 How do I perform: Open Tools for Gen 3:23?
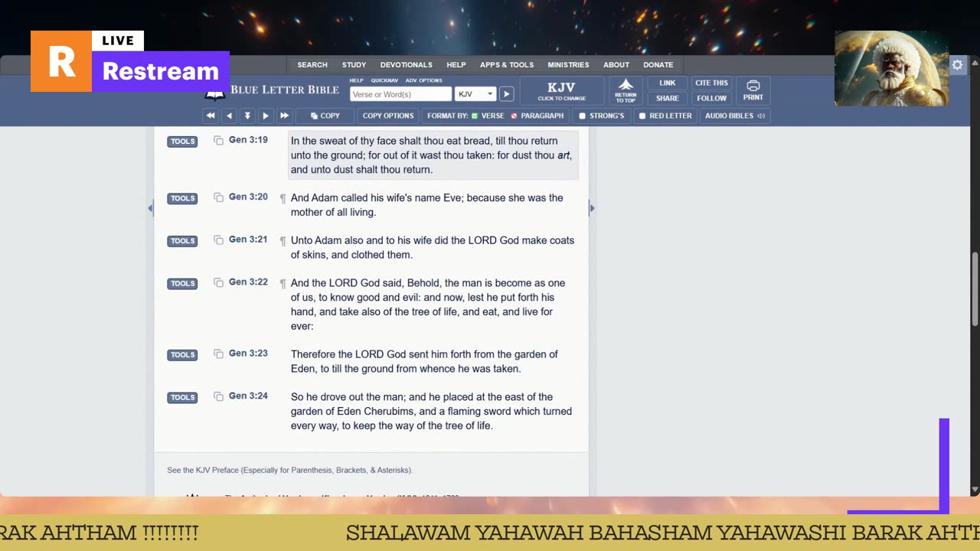[x=182, y=355]
